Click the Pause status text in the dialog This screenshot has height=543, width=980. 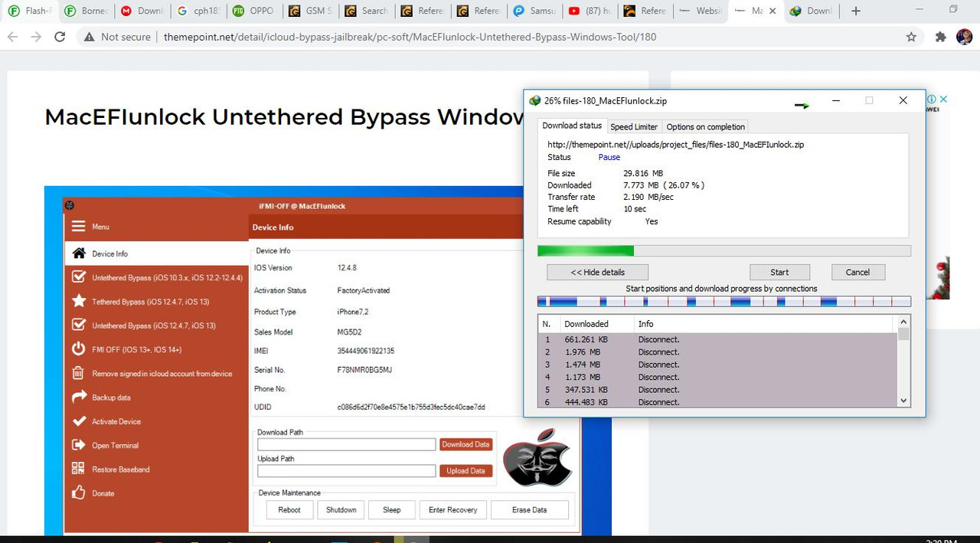609,157
